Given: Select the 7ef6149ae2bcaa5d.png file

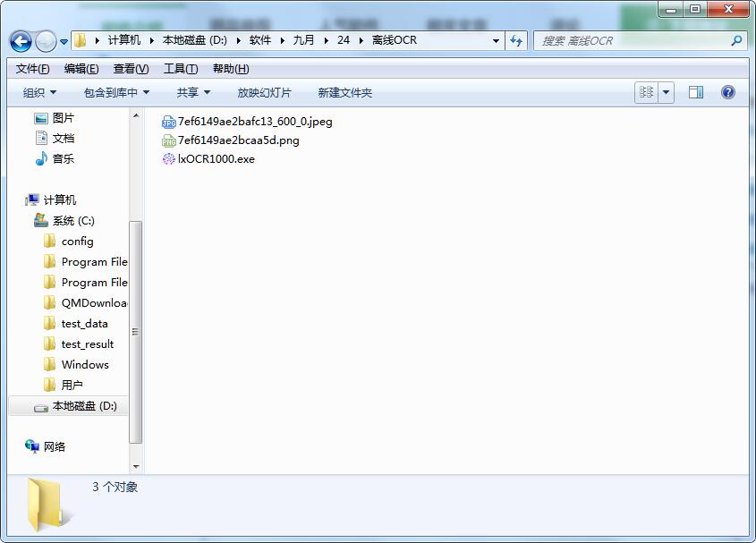Looking at the screenshot, I should [238, 140].
